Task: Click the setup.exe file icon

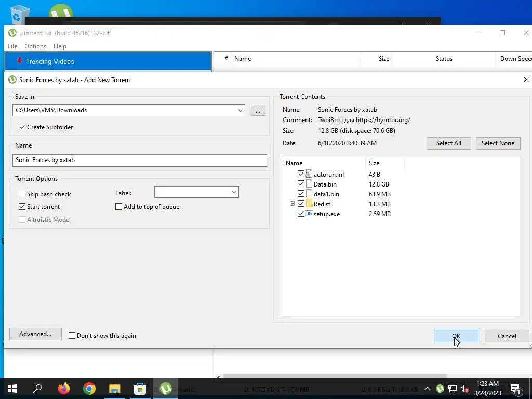Action: click(x=309, y=214)
